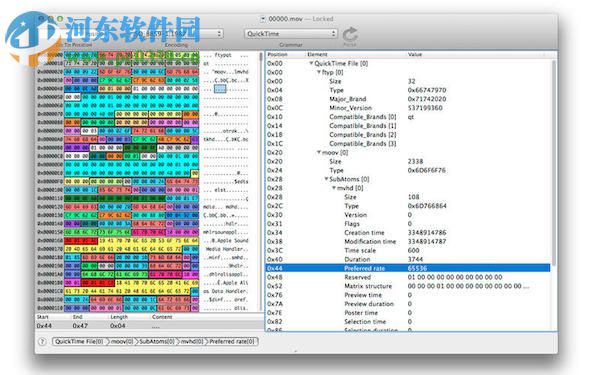Screen dimensions: 600x375
Task: Select mvhd[0] in breadcrumb path
Action: [x=191, y=341]
